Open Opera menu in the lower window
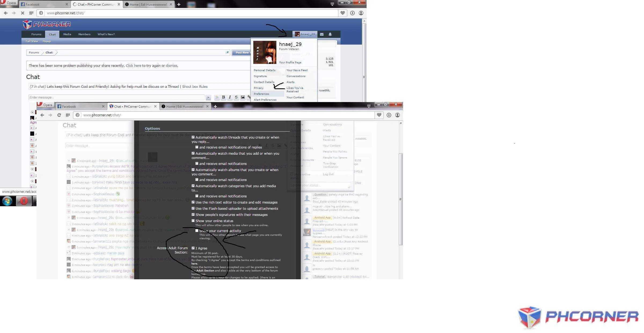 (x=45, y=105)
